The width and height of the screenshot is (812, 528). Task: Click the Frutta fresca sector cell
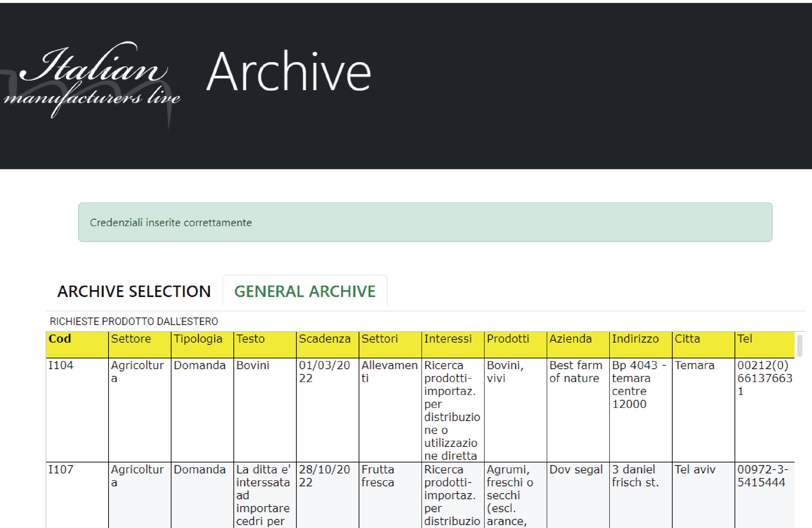(390, 495)
